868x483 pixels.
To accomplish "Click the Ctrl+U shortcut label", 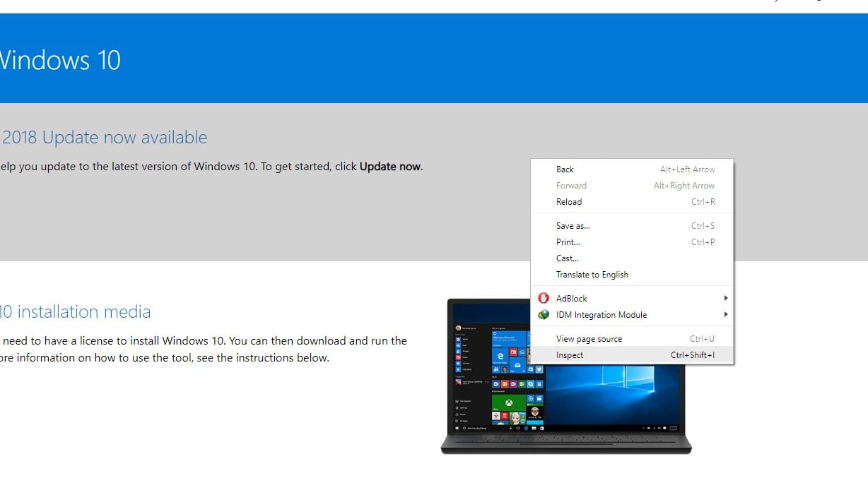I will click(x=703, y=339).
